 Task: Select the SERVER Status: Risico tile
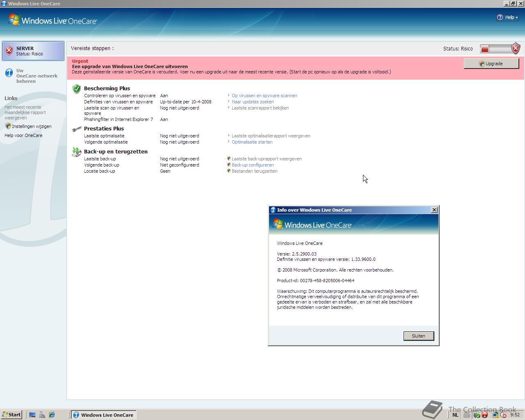tap(33, 51)
